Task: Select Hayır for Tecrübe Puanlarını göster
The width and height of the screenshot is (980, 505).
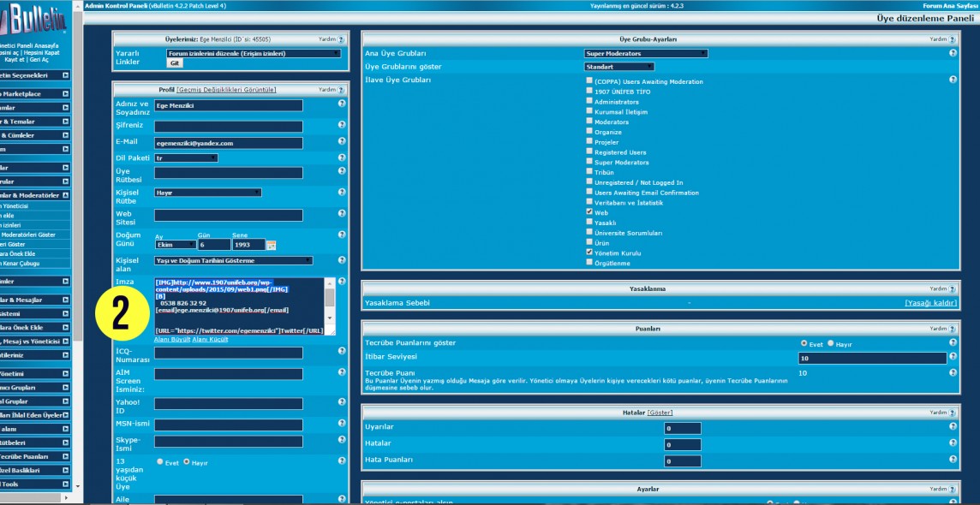Action: 831,343
